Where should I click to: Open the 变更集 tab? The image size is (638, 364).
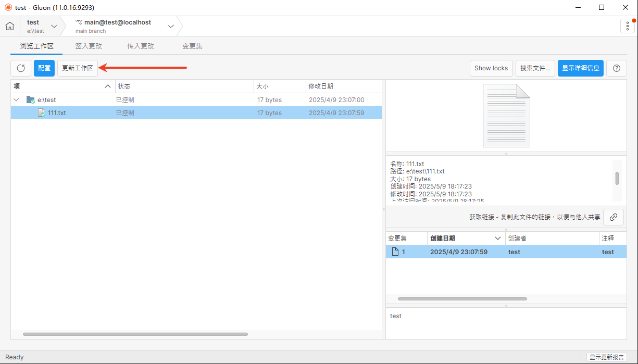(192, 46)
